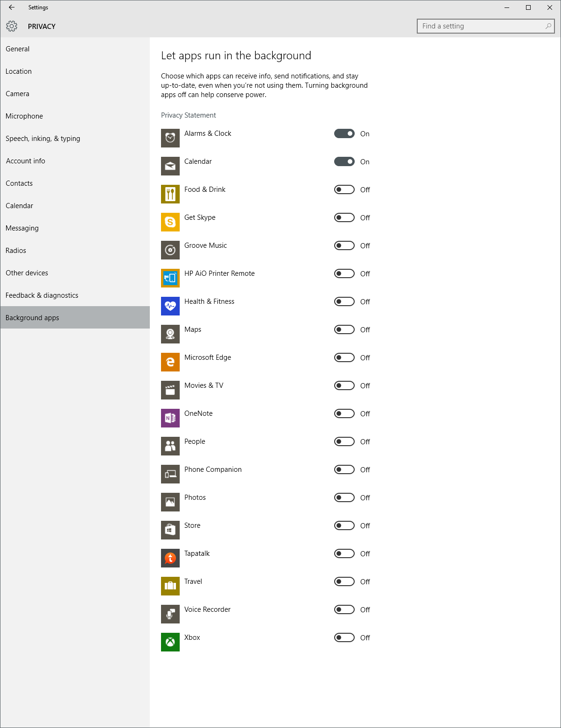The width and height of the screenshot is (561, 728).
Task: Click the Alarms & Clock app icon
Action: [170, 138]
